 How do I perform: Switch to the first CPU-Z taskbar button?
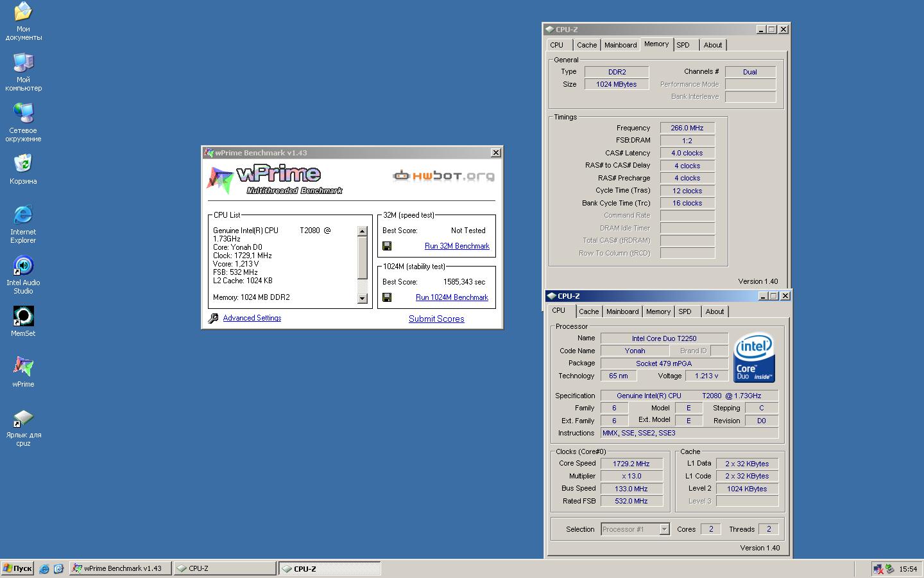[x=225, y=568]
